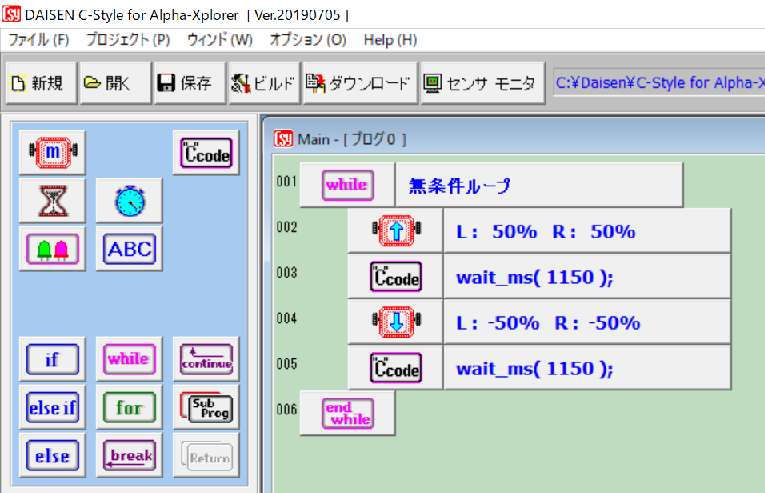
Task: Select the C-code block in palette
Action: click(x=206, y=153)
